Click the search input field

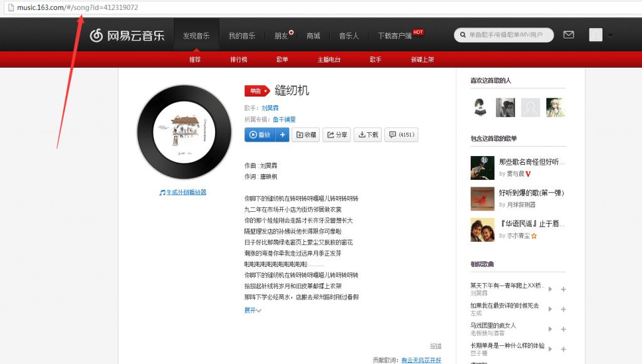pyautogui.click(x=506, y=34)
